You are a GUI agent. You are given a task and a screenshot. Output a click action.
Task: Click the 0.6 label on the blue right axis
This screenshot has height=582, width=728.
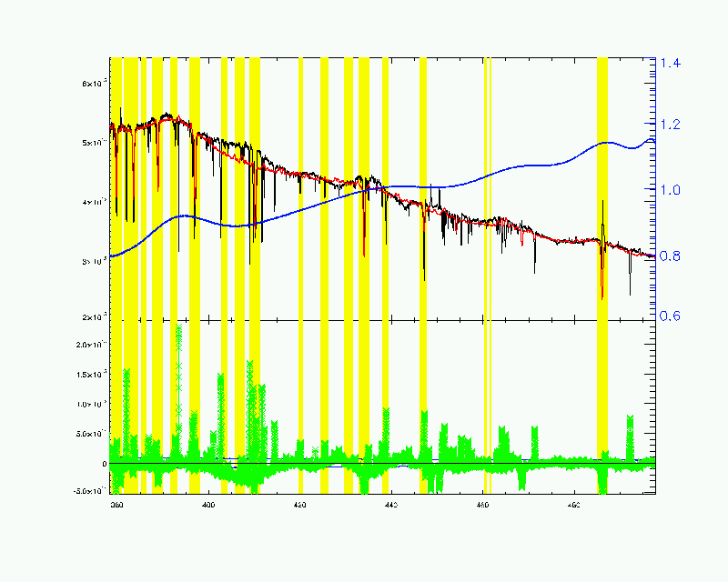coord(670,316)
